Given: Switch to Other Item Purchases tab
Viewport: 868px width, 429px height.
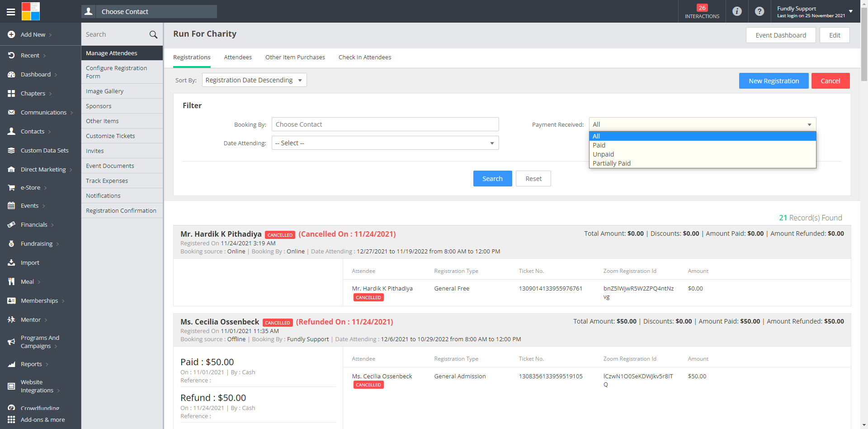Looking at the screenshot, I should point(295,57).
